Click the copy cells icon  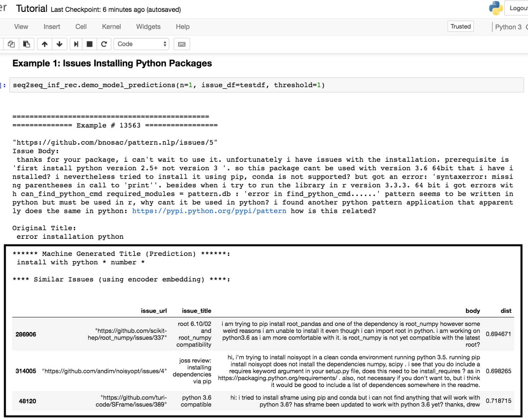[x=11, y=44]
